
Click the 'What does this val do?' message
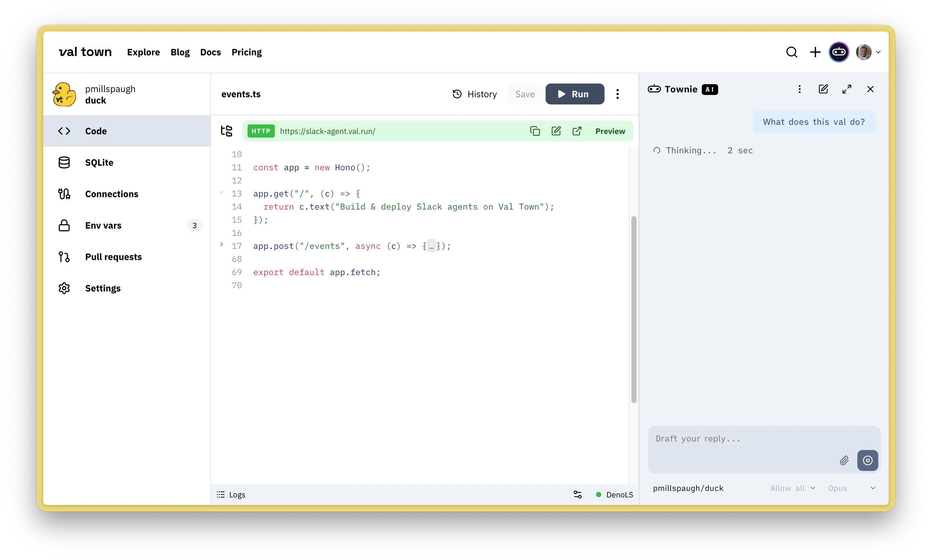pos(814,122)
